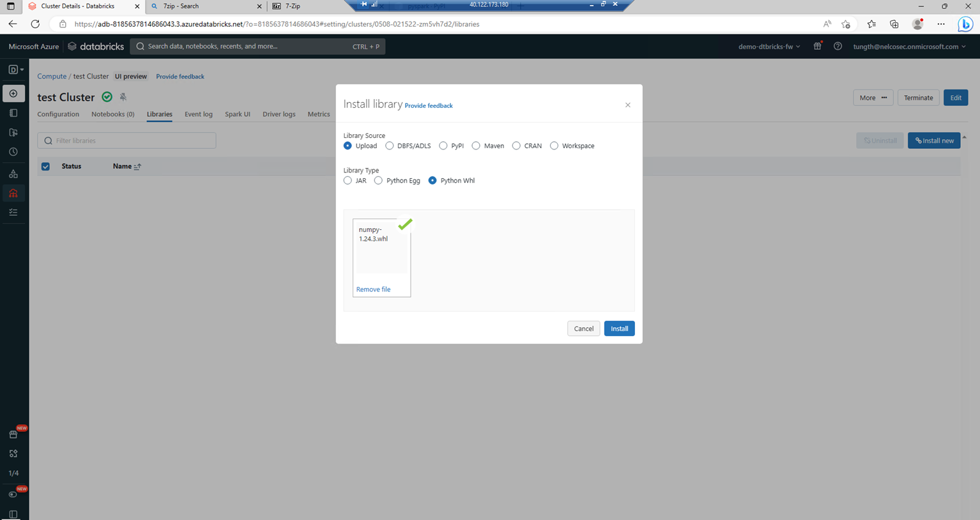Open the Metrics tab

319,114
